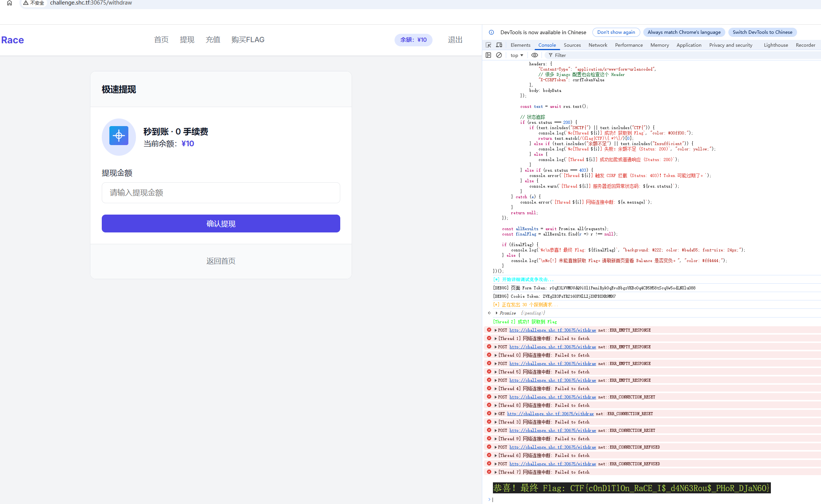Show the console sidebar panel icon

tap(488, 55)
